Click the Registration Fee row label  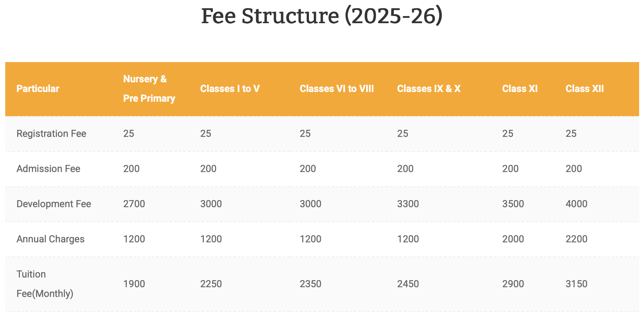pos(51,134)
